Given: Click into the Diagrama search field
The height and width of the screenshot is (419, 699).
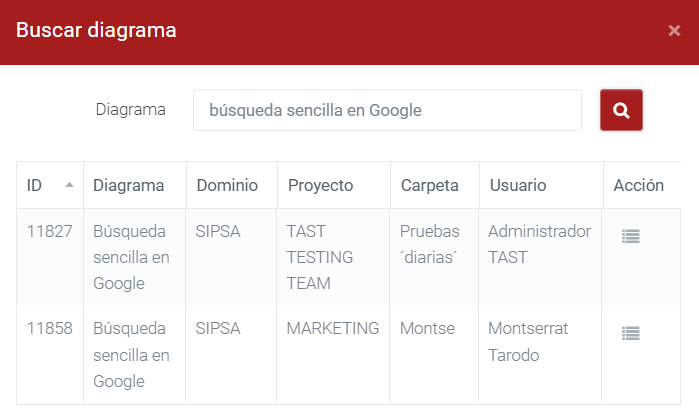Looking at the screenshot, I should point(387,110).
